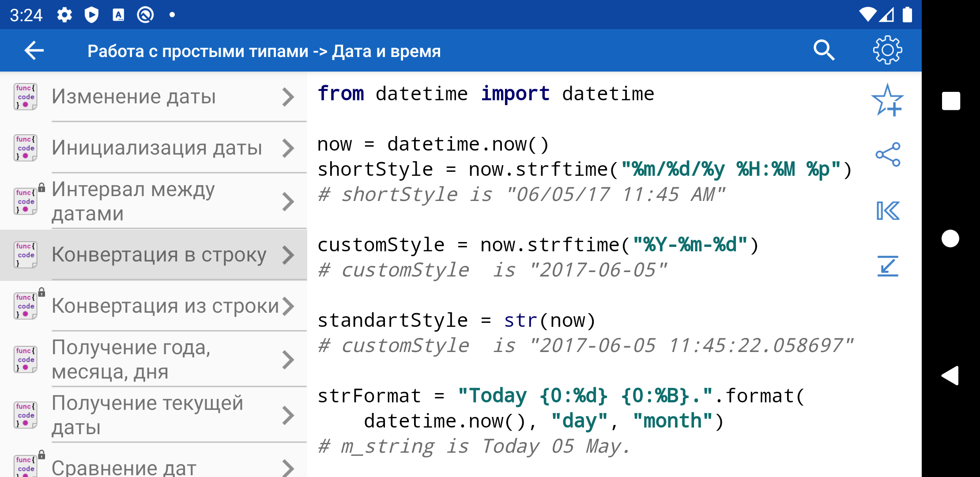Tap the shield play icon in status bar
The width and height of the screenshot is (980, 477).
91,15
